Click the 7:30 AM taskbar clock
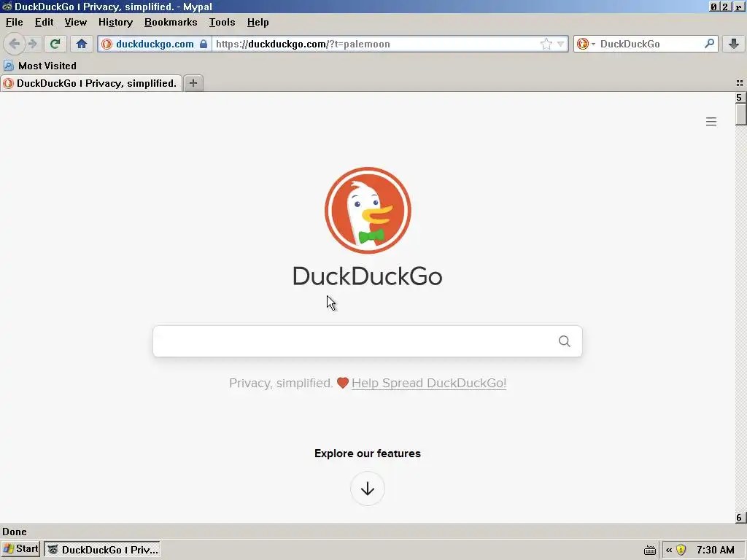Viewport: 747px width, 560px height. pos(715,550)
